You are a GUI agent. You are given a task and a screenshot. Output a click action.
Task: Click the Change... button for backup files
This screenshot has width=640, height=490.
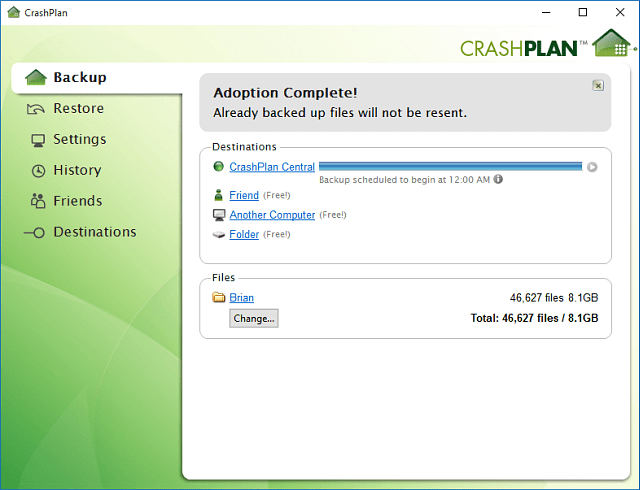tap(254, 318)
